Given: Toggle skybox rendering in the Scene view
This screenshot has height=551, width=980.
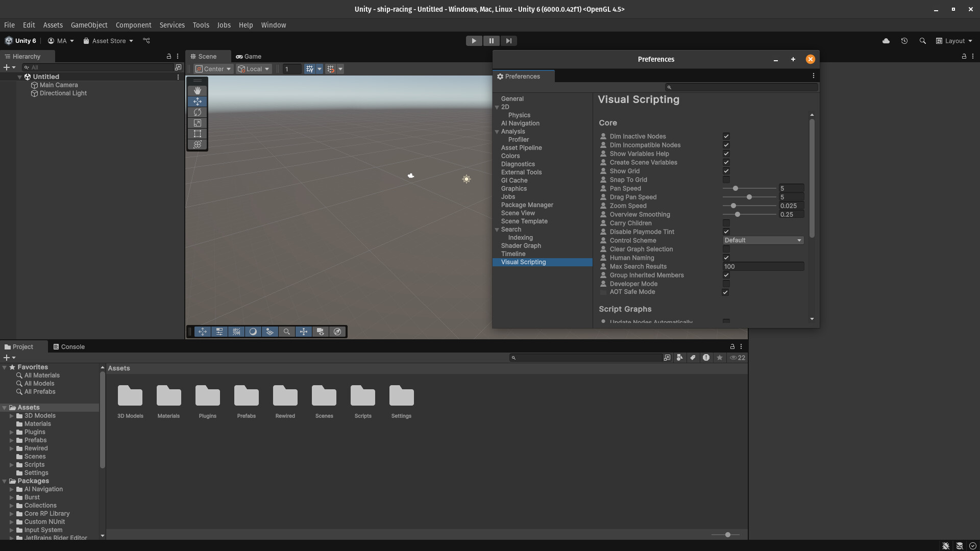Looking at the screenshot, I should (x=253, y=332).
